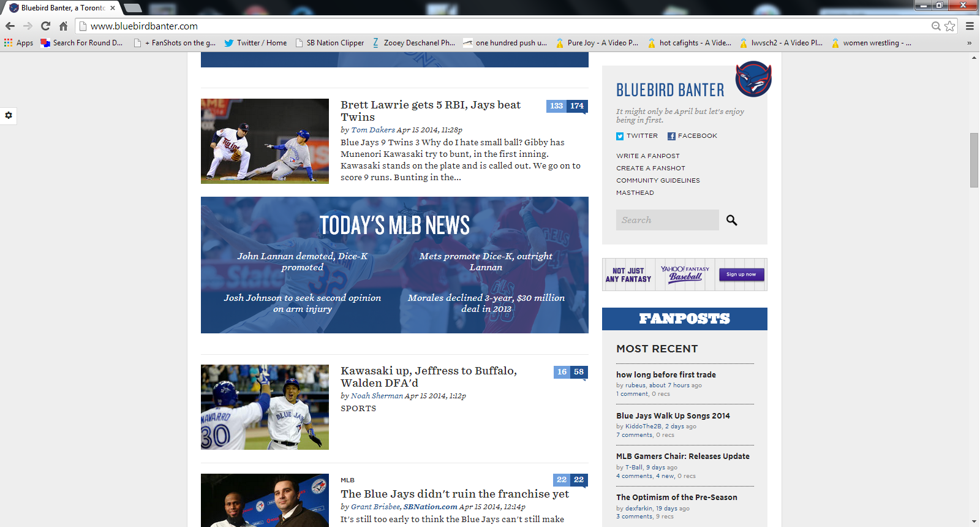Open the FANPOSTS section header

coord(685,319)
